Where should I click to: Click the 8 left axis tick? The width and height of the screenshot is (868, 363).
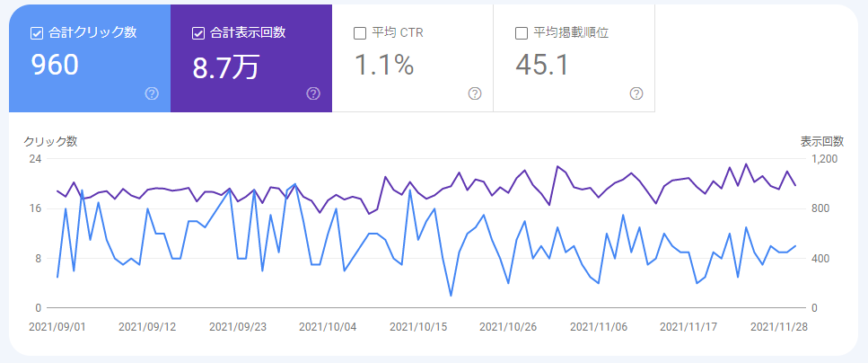tap(39, 259)
